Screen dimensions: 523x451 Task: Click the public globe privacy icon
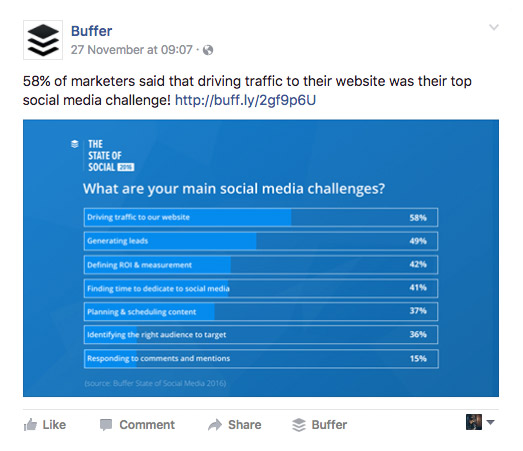tap(208, 50)
